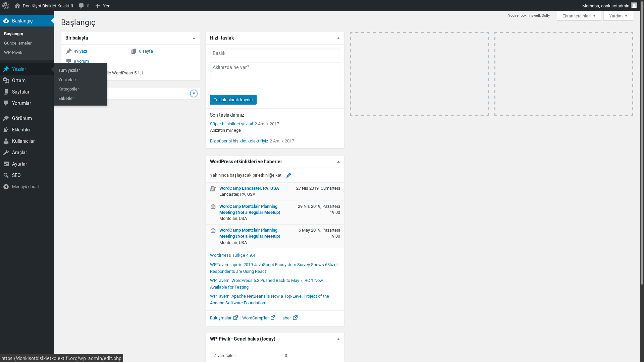
Task: Open Görünüm appearance icon in sidebar
Action: (6, 118)
